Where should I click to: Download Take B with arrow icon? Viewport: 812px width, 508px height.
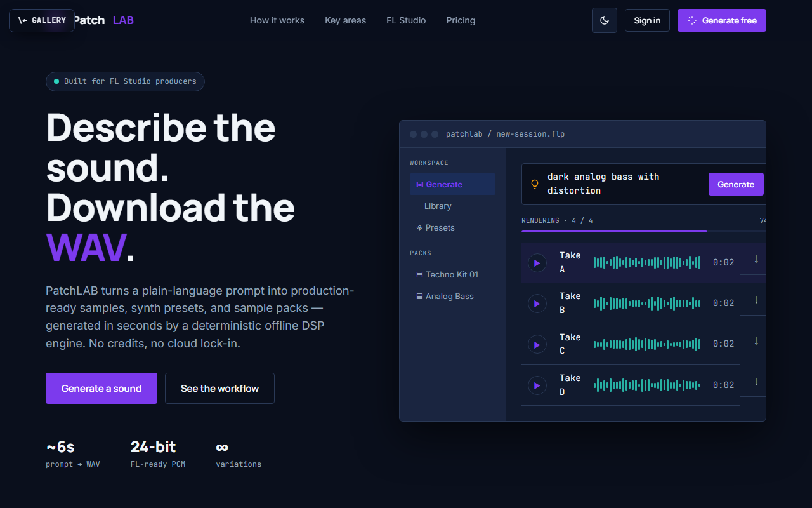(756, 300)
